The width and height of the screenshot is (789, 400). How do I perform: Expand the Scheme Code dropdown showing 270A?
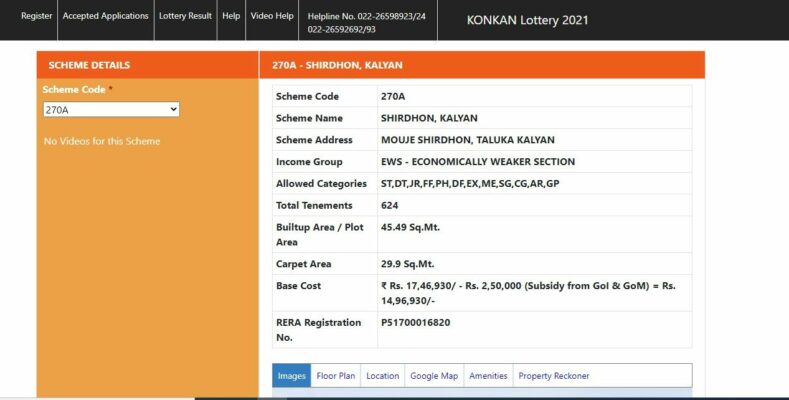110,109
